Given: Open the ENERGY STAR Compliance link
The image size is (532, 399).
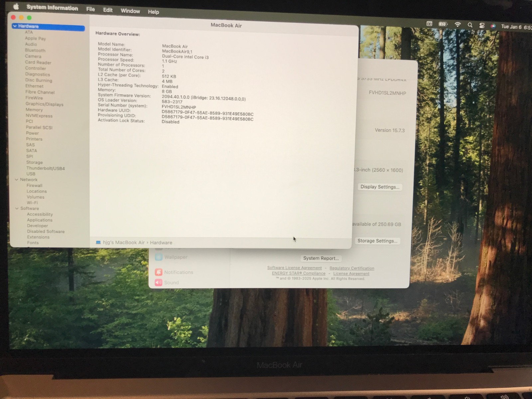Looking at the screenshot, I should (x=299, y=273).
